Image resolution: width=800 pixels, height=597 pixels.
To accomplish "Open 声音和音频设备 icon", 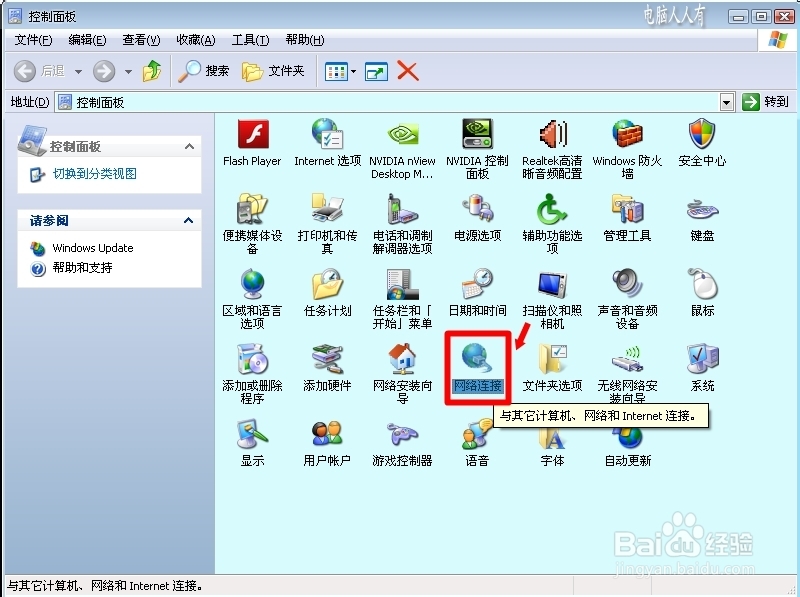I will pos(627,284).
